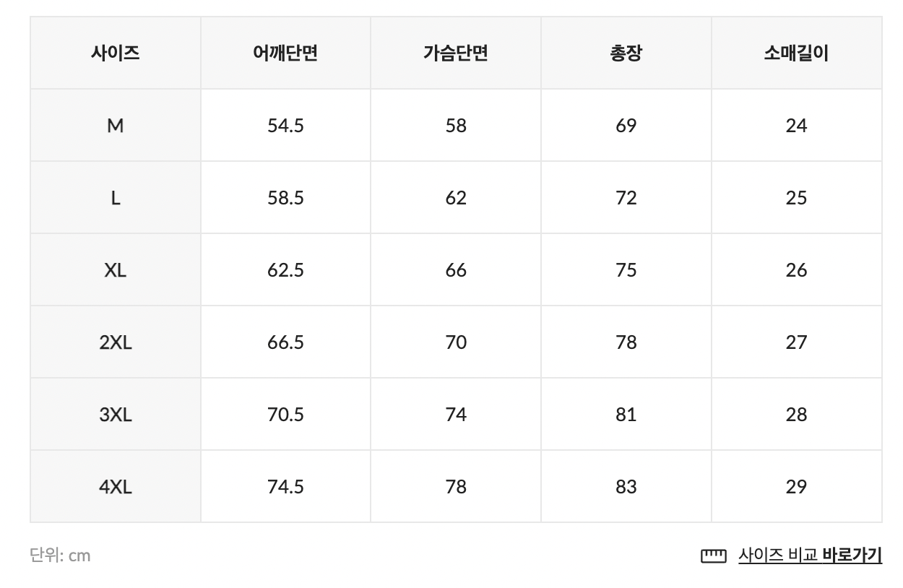Select the 2XL size row label
Viewport: 903px width, 588px height.
(116, 342)
